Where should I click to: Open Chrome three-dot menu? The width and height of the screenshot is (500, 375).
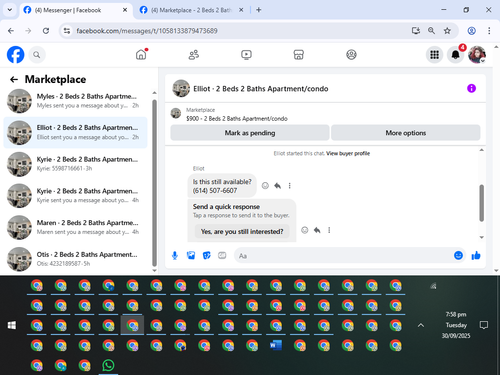click(489, 31)
